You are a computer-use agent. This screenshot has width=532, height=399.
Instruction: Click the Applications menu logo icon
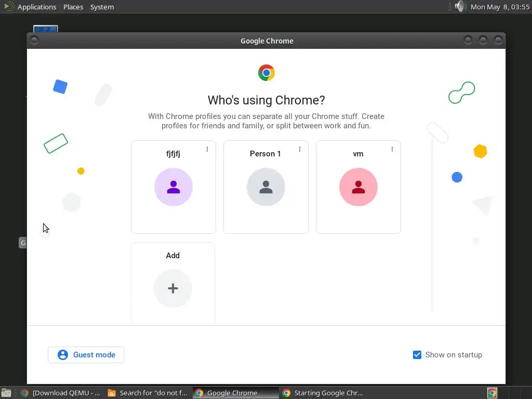tap(8, 6)
